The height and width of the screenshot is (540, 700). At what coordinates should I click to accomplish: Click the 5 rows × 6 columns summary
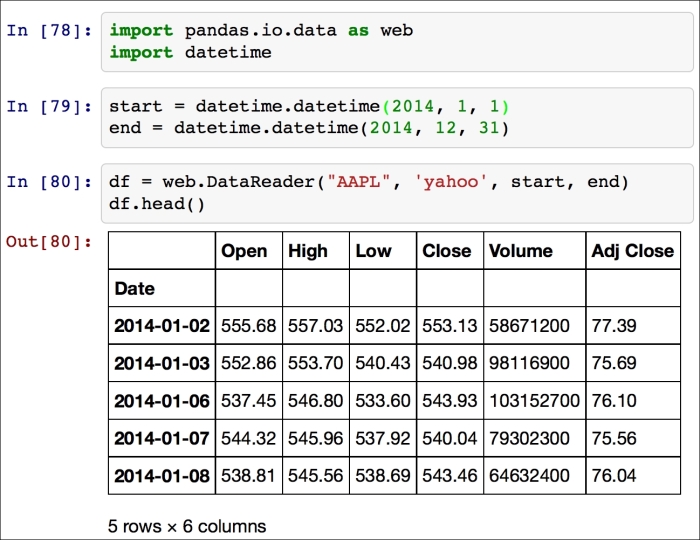(187, 526)
